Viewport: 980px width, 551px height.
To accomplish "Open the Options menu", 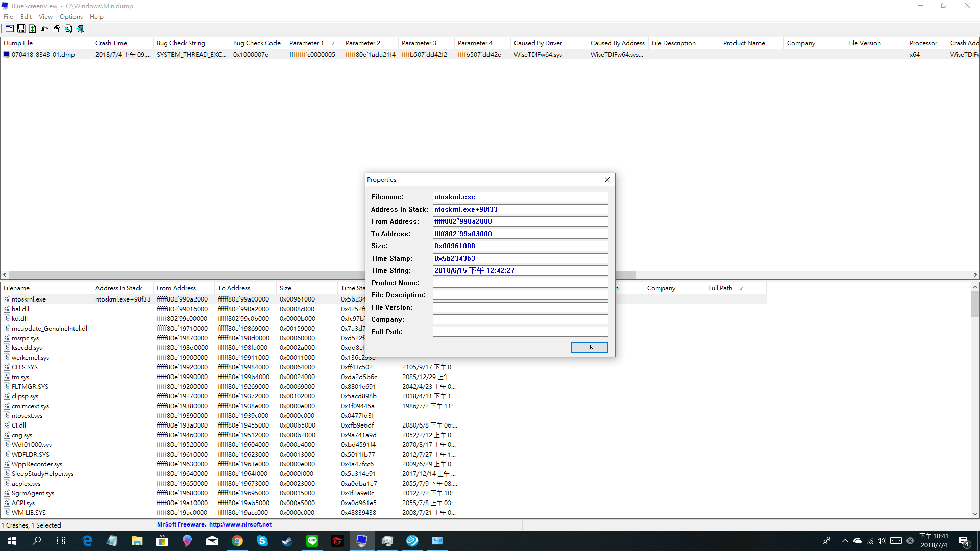I will coord(71,16).
